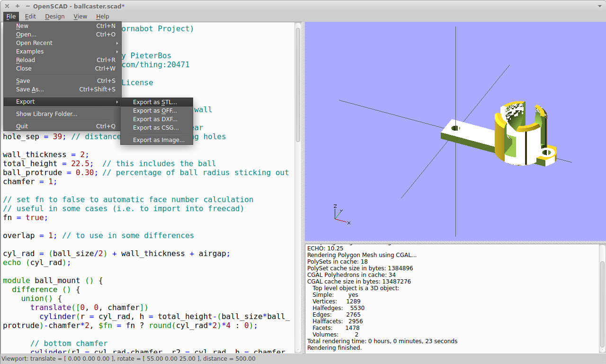Click the rendered ball caster model
This screenshot has width=606, height=364.
coord(499,133)
